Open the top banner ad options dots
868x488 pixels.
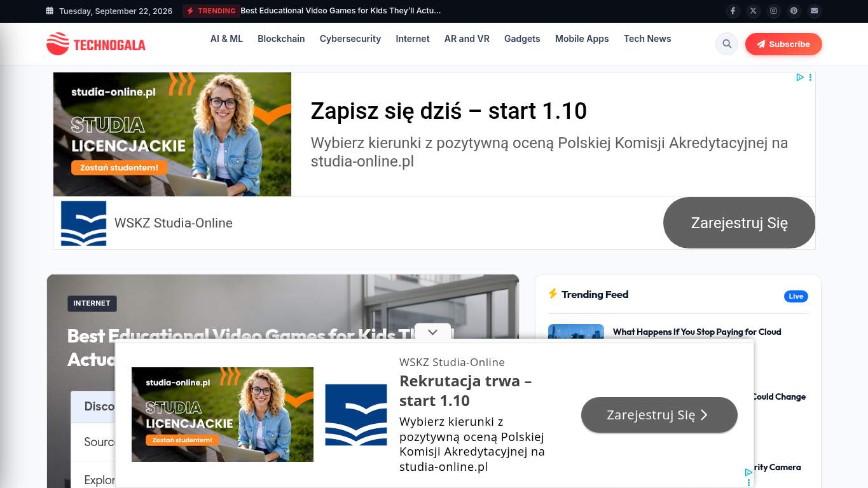point(810,78)
